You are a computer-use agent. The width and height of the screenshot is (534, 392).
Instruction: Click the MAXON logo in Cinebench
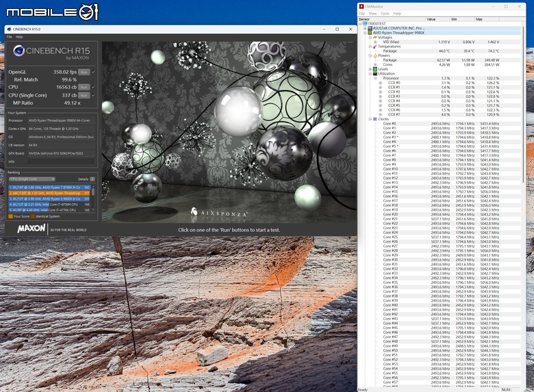(x=31, y=228)
